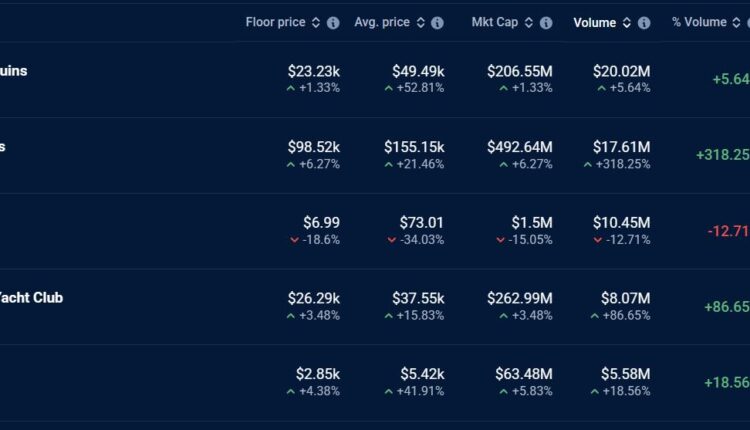
Task: Toggle the Mkt Cap sort arrows
Action: pos(528,23)
